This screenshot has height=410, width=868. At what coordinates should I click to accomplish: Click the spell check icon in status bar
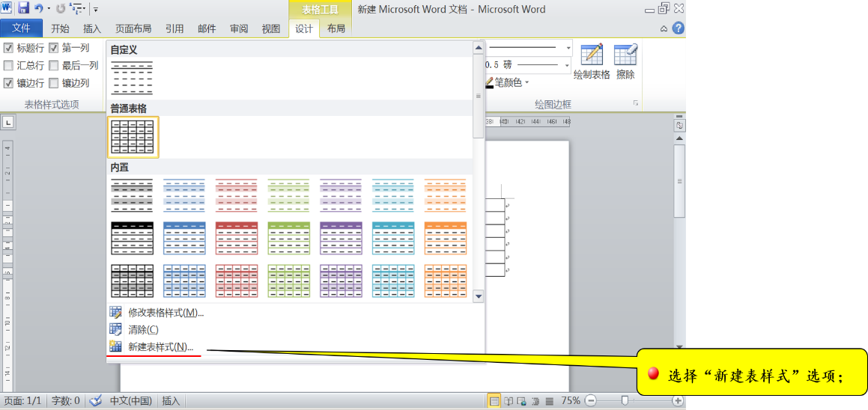(95, 401)
